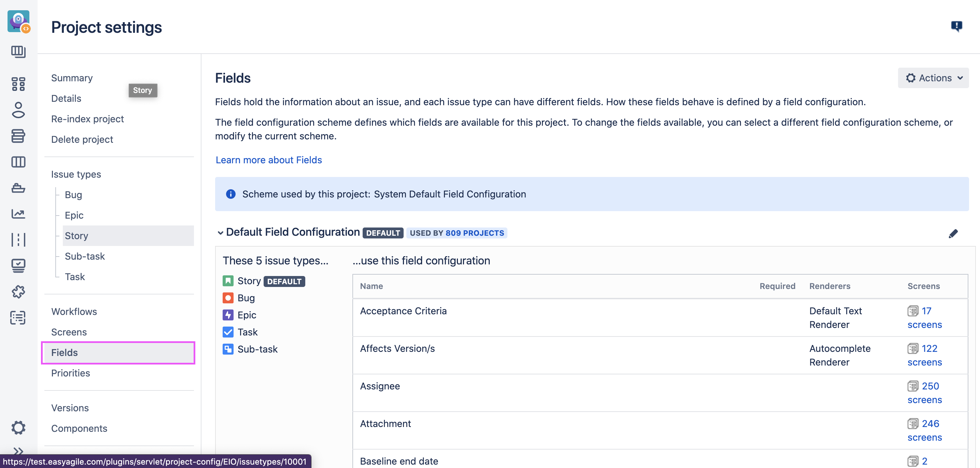The image size is (980, 468).
Task: Click the project settings gear in sidebar
Action: pyautogui.click(x=18, y=428)
